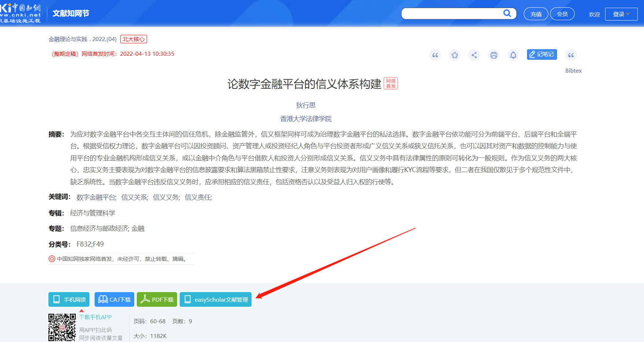Click the 充值 button

536,14
